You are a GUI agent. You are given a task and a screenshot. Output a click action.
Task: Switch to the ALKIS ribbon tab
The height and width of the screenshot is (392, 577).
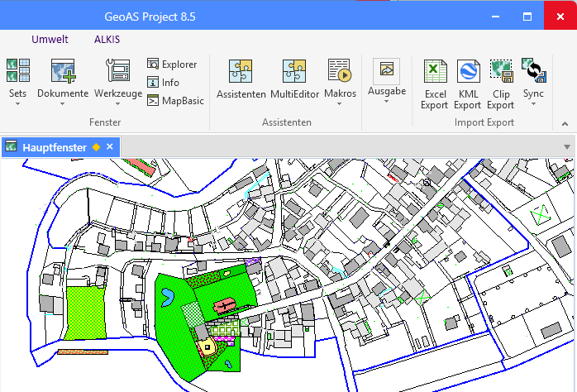pyautogui.click(x=107, y=39)
